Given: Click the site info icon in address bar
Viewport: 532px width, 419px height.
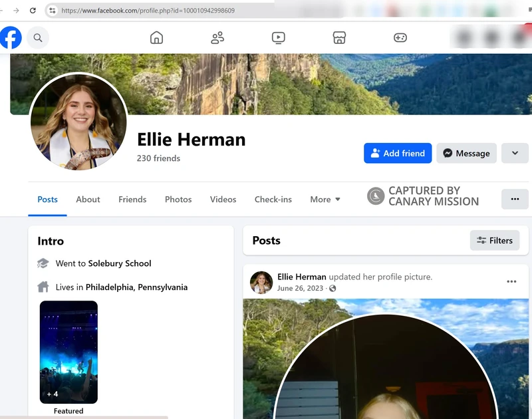Looking at the screenshot, I should tap(53, 11).
